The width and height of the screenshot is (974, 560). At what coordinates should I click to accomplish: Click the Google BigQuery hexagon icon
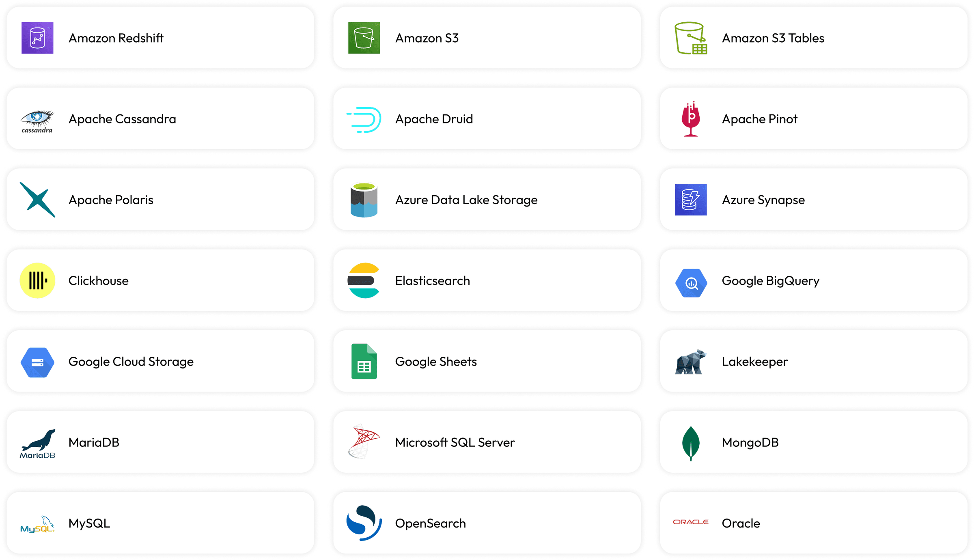pyautogui.click(x=691, y=283)
